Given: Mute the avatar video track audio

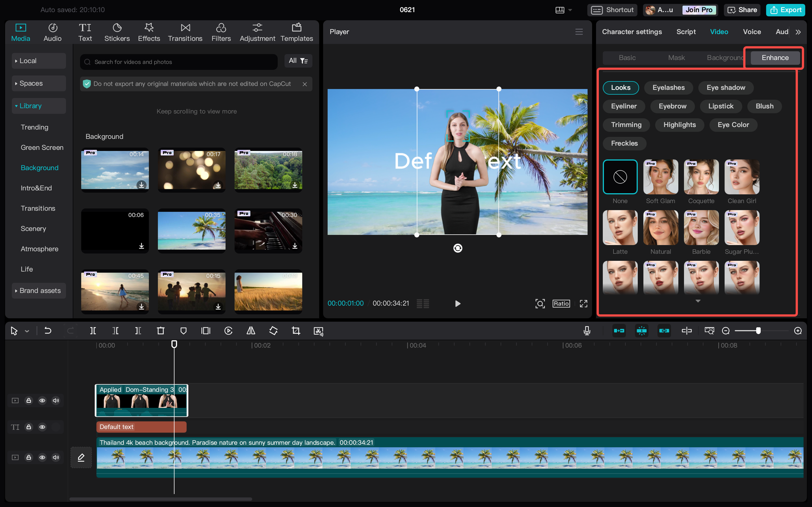Looking at the screenshot, I should pos(56,400).
